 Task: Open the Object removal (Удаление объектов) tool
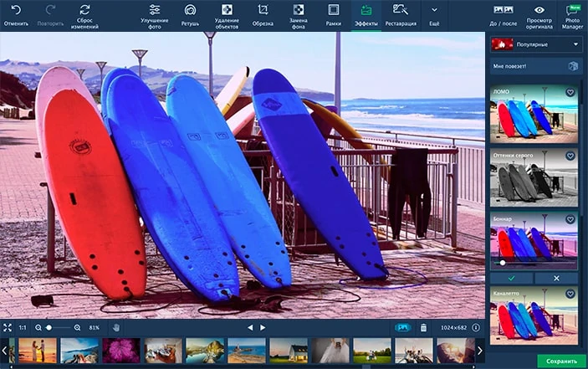tap(227, 10)
